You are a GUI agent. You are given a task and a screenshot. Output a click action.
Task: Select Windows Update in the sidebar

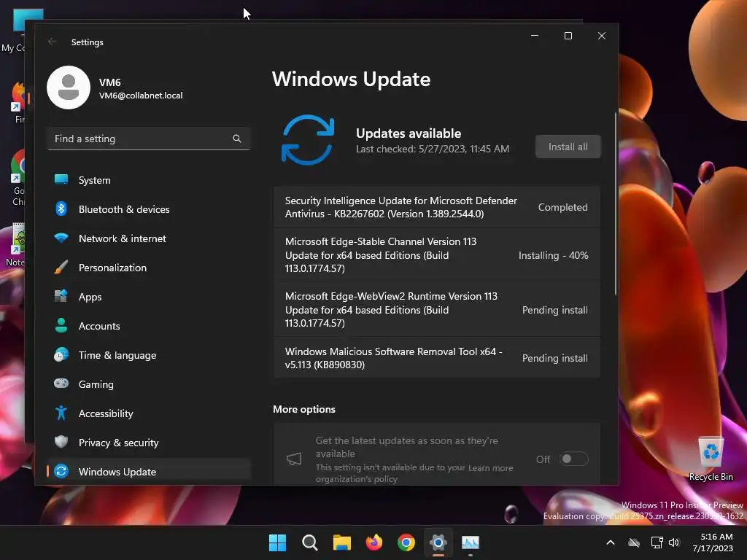click(x=149, y=472)
